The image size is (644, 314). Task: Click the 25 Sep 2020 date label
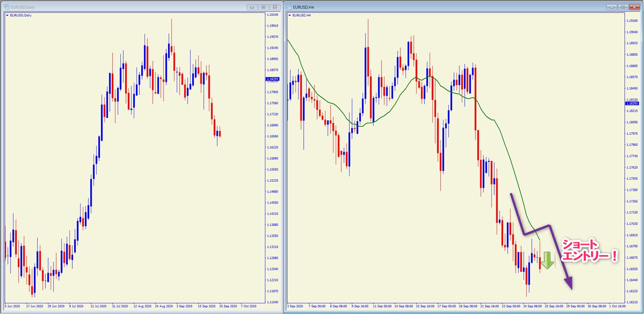(228, 306)
